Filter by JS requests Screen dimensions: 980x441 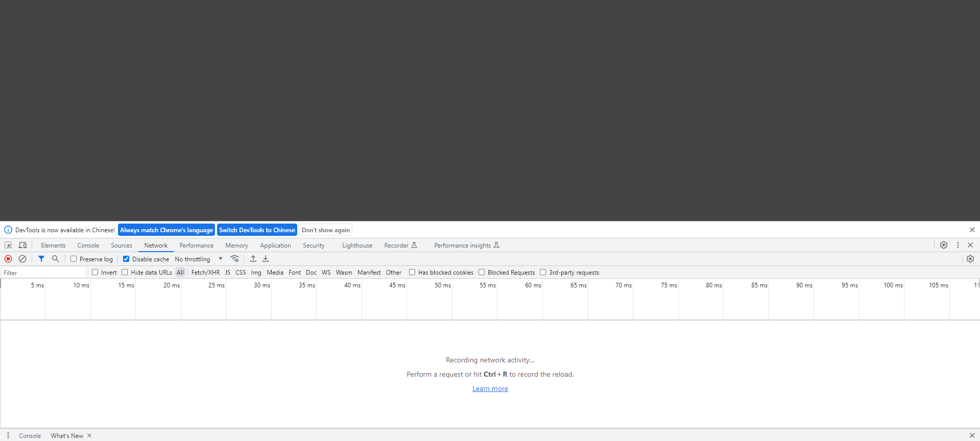tap(228, 273)
